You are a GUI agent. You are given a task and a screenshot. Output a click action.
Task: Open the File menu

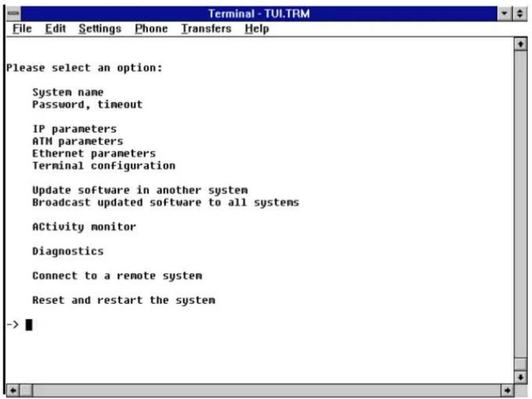pos(22,29)
